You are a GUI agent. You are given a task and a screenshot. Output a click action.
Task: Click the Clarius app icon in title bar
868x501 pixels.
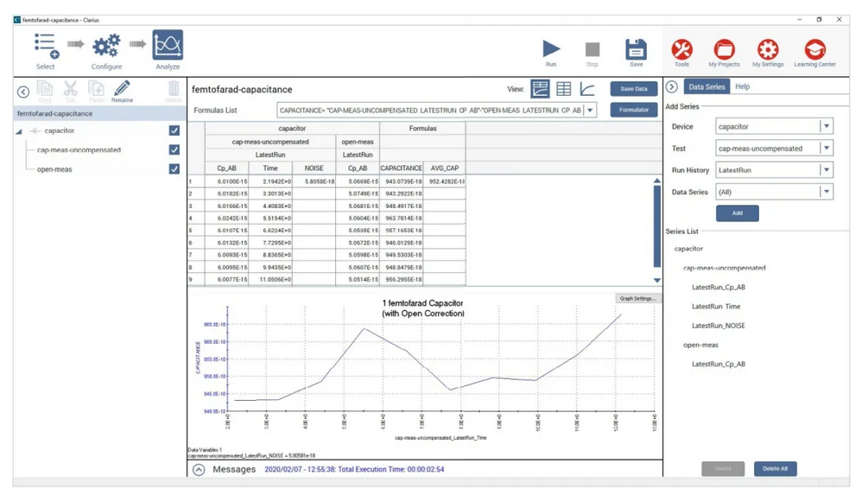17,20
